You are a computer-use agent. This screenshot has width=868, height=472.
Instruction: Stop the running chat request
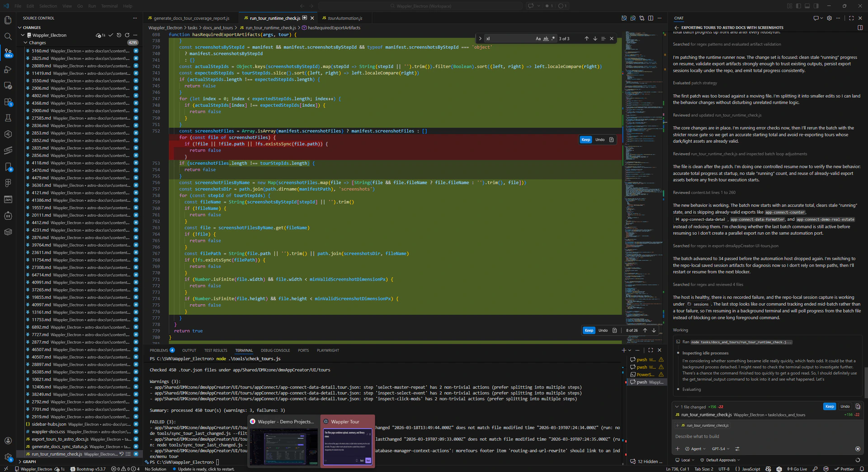tap(858, 449)
